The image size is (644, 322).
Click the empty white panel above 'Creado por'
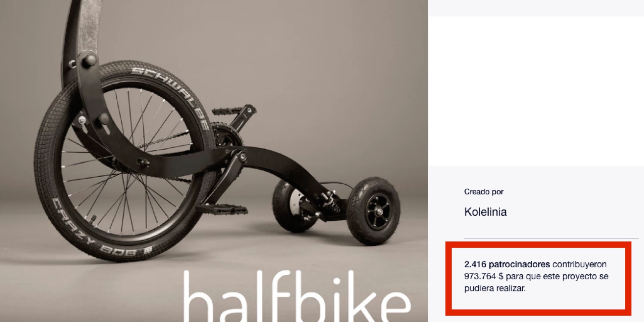(x=536, y=91)
